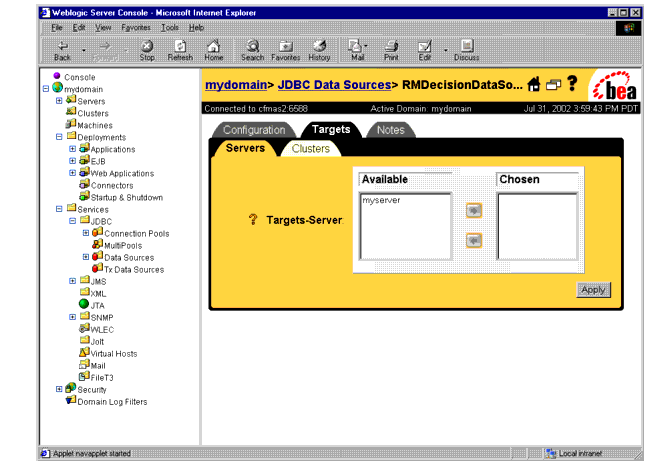Click the Edit toolbar icon
The height and width of the screenshot is (470, 650).
[x=424, y=51]
